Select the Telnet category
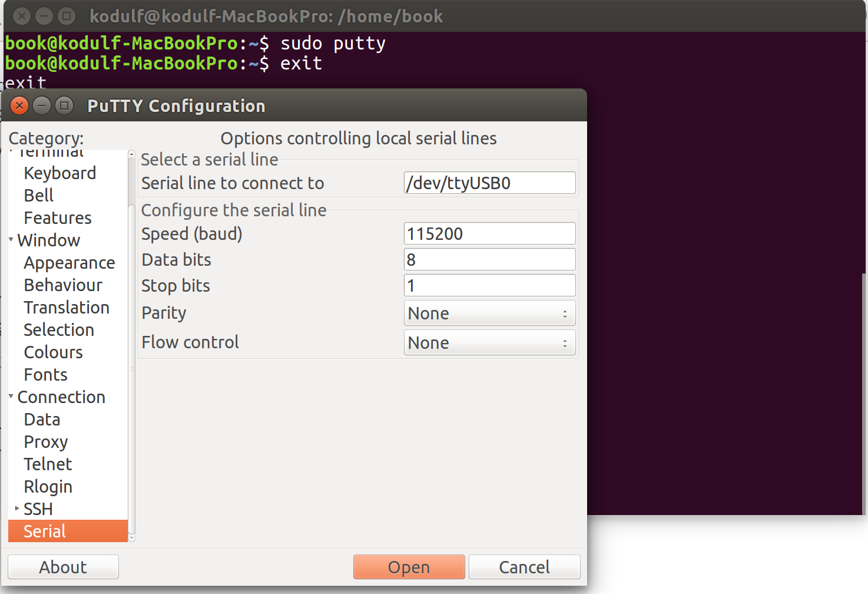This screenshot has height=594, width=868. point(48,464)
